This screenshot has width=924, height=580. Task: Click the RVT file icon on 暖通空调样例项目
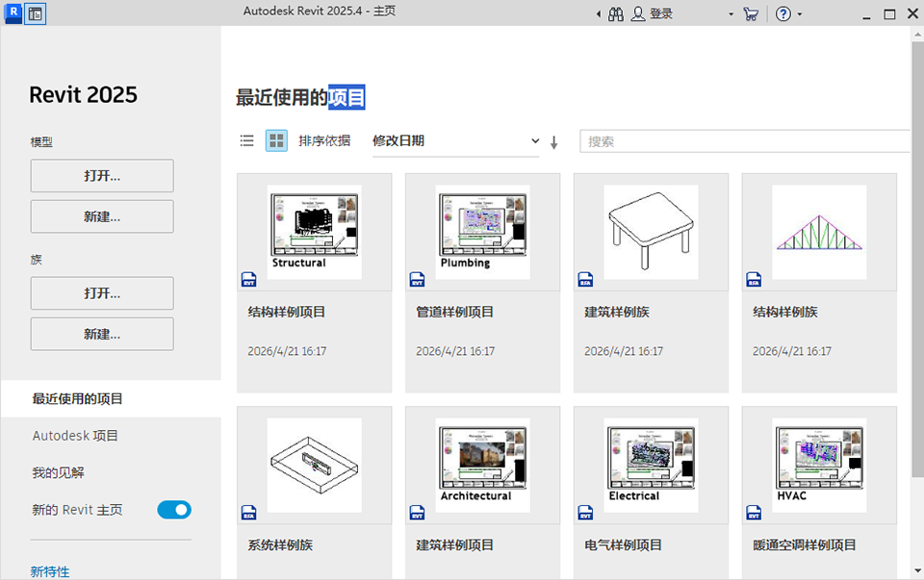click(754, 513)
